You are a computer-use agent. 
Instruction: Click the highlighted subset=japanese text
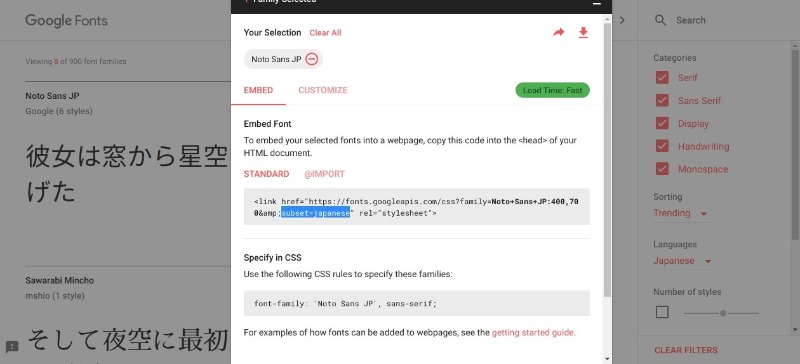(x=316, y=213)
